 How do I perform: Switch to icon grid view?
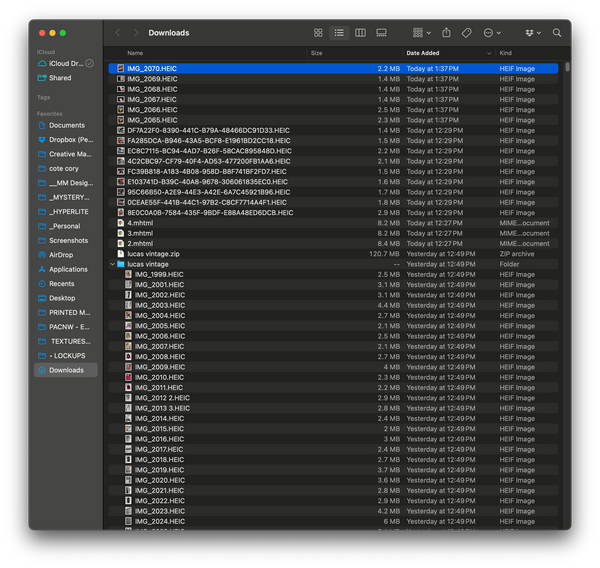click(318, 33)
